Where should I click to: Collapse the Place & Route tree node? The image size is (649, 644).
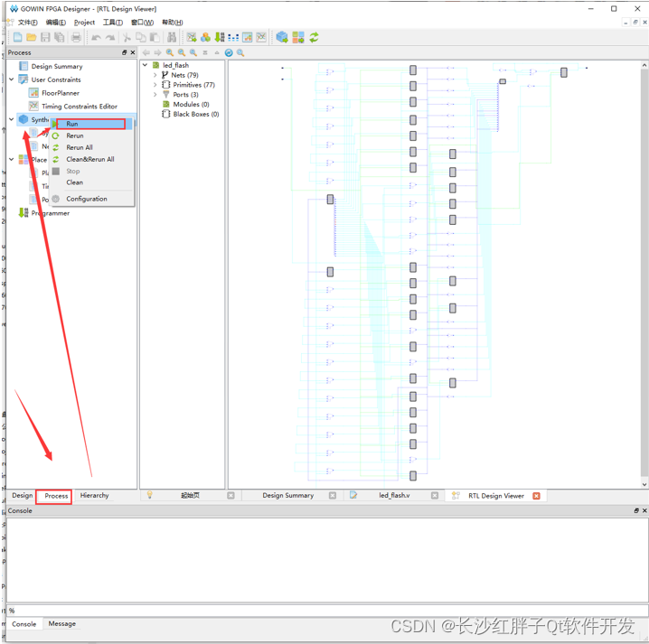[x=12, y=159]
